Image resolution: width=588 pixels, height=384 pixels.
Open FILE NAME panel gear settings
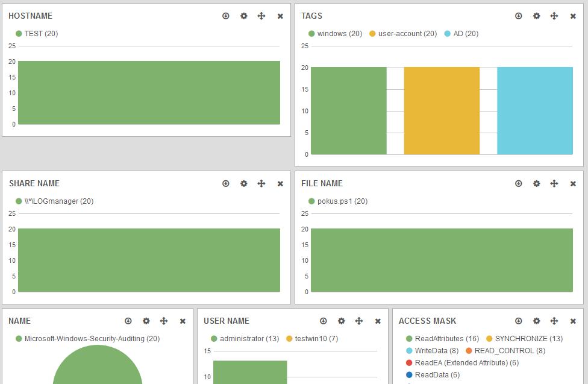(537, 183)
